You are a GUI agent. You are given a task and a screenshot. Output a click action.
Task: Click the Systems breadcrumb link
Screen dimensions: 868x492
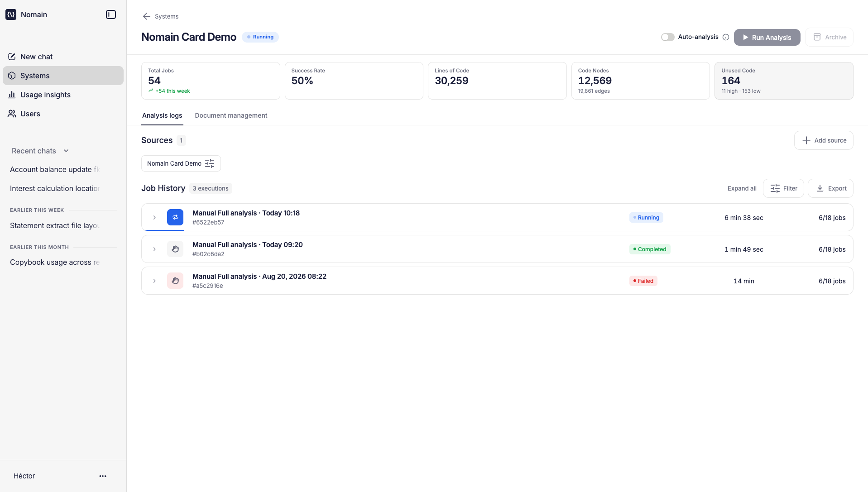click(x=167, y=16)
